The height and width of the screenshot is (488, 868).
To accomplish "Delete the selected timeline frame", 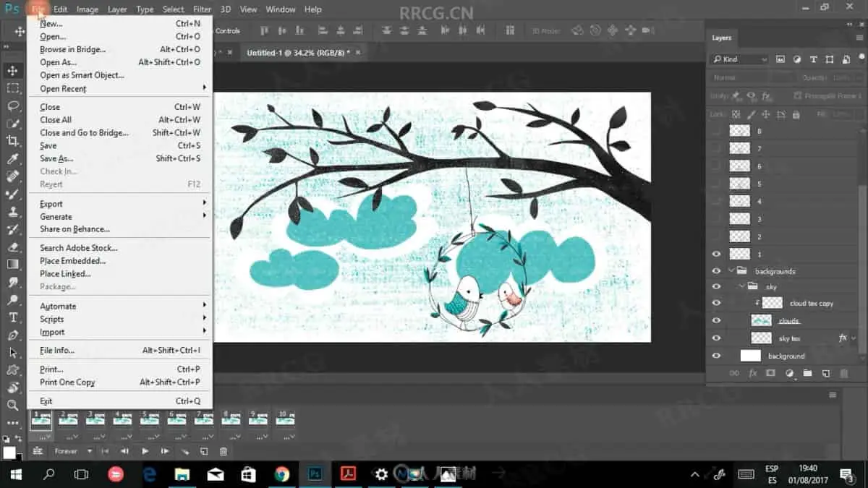I will point(223,451).
